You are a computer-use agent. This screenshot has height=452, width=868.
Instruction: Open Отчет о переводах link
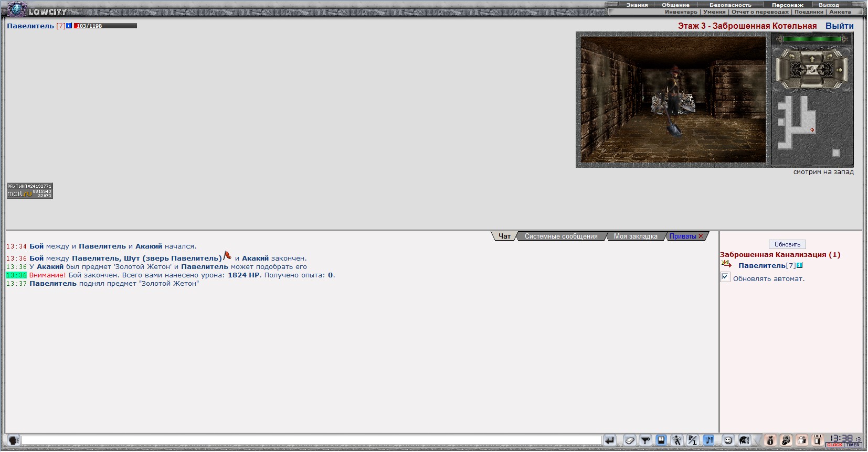click(760, 12)
